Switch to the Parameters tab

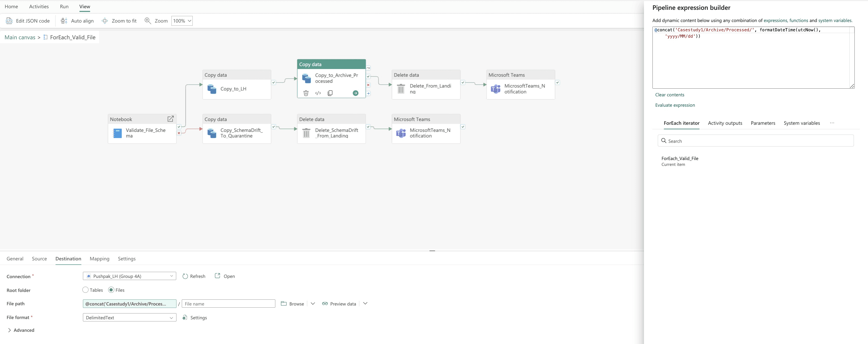pyautogui.click(x=763, y=123)
